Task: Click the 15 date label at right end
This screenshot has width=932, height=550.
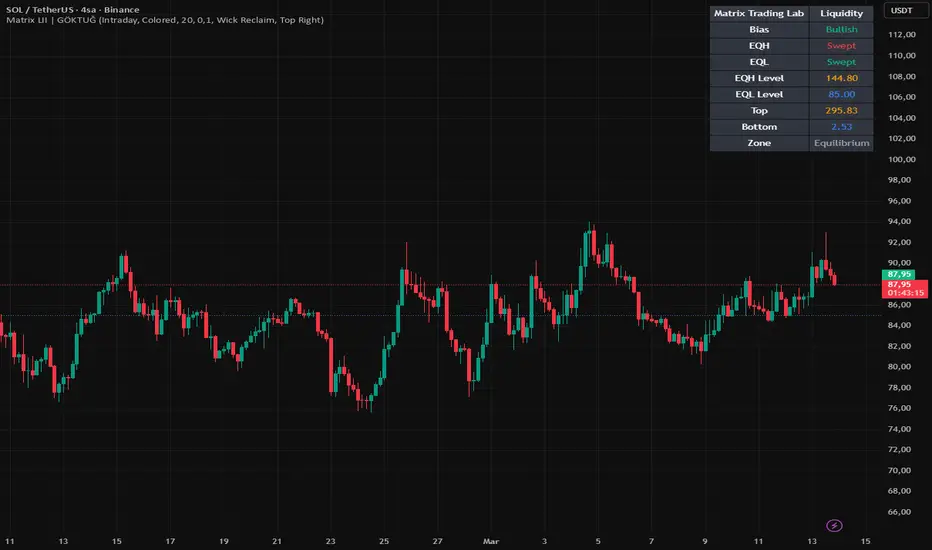Action: [x=865, y=541]
